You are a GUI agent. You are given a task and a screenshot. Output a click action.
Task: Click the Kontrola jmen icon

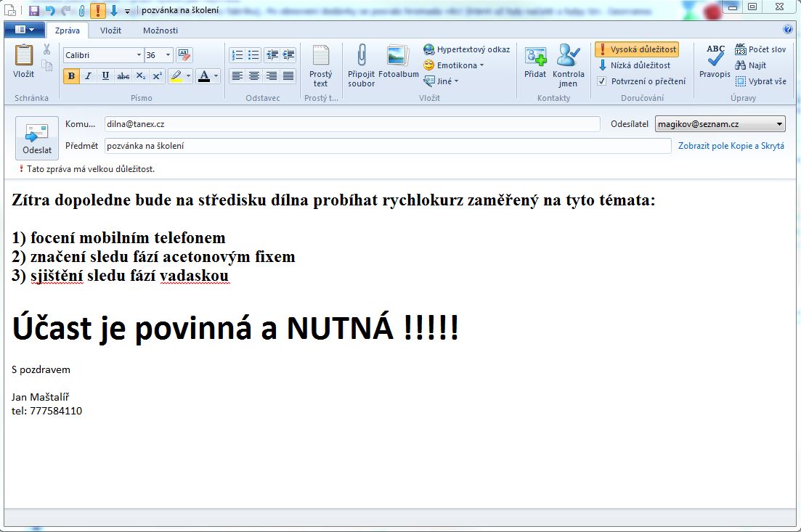(x=568, y=57)
